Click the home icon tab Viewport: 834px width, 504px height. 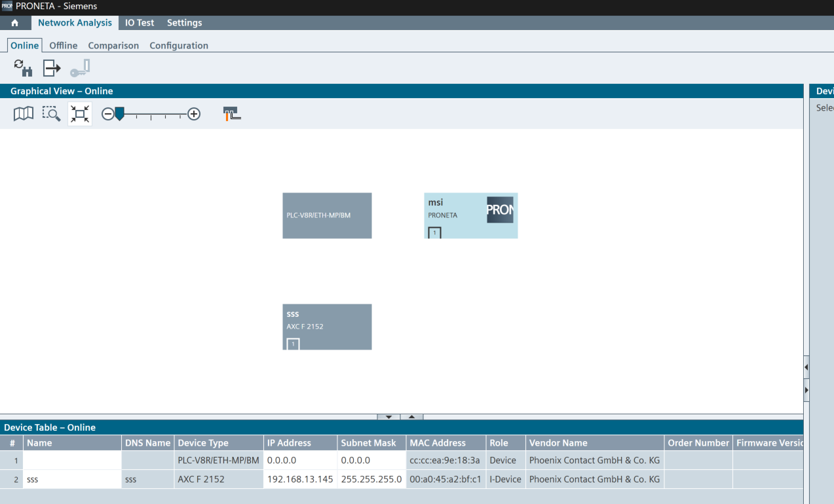tap(15, 23)
